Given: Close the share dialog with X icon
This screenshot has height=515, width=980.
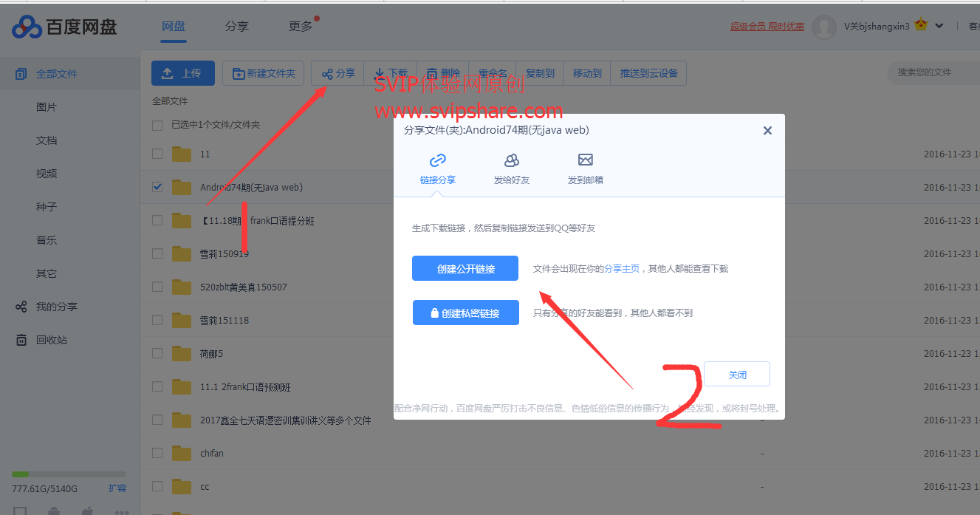Looking at the screenshot, I should 767,131.
